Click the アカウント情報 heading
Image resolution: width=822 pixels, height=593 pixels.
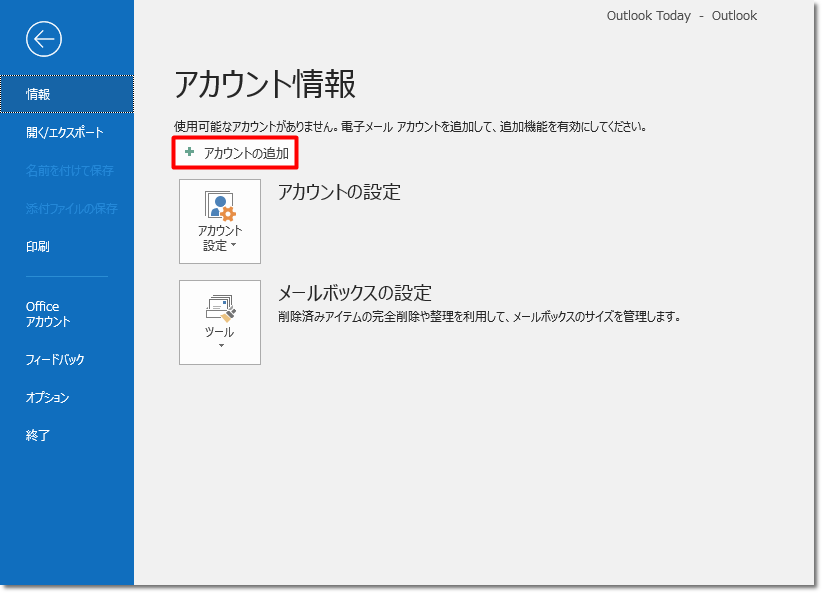pyautogui.click(x=265, y=84)
